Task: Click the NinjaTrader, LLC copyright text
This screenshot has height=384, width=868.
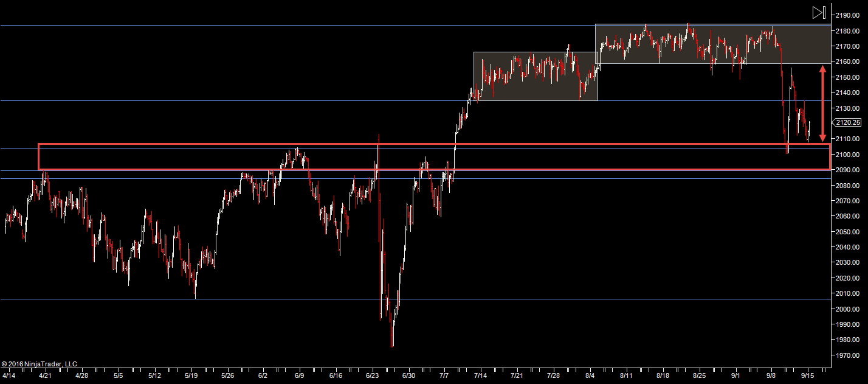Action: (40, 364)
